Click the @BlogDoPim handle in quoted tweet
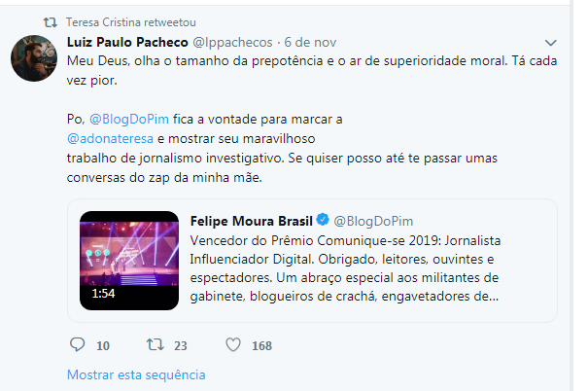The height and width of the screenshot is (391, 588). tap(372, 221)
